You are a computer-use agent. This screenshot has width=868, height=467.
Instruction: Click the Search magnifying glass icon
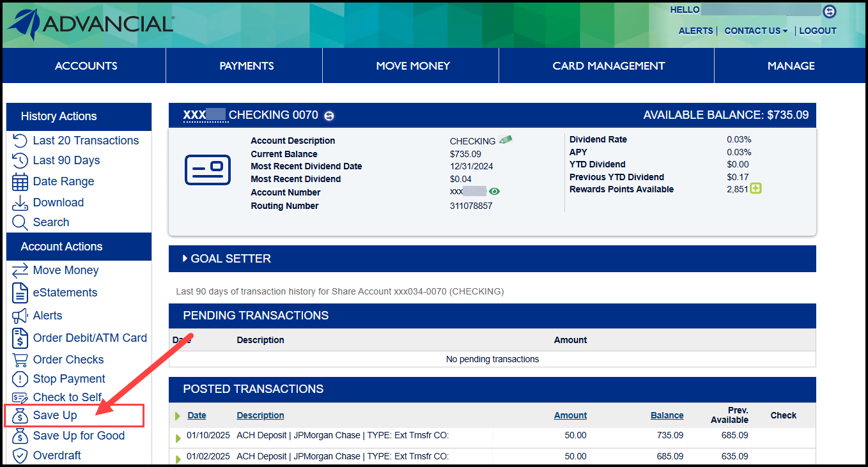pyautogui.click(x=20, y=222)
